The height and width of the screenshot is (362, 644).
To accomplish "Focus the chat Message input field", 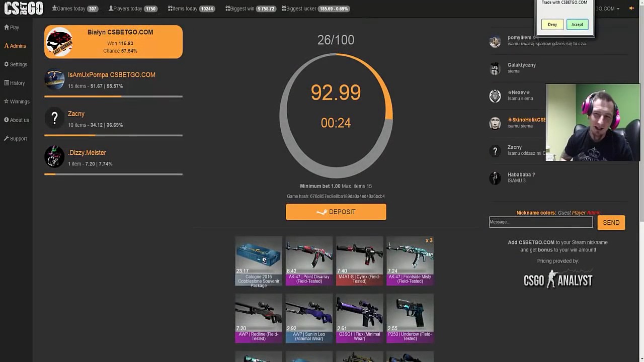I will [541, 222].
